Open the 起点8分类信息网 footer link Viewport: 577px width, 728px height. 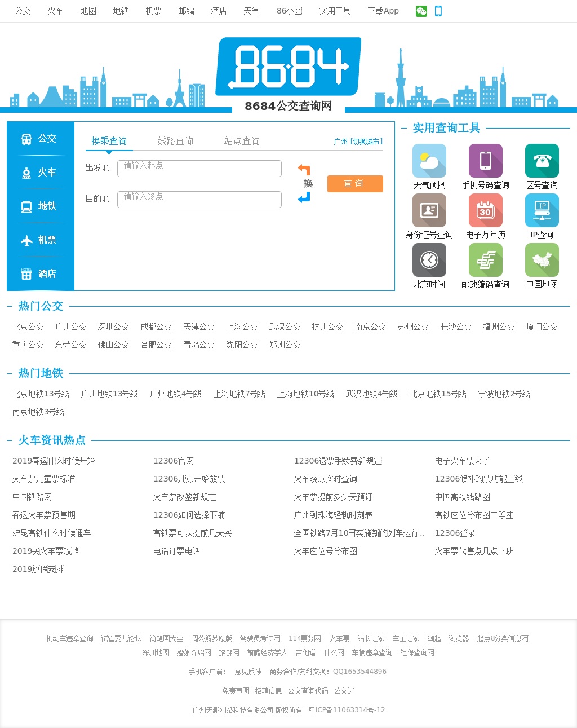(503, 638)
